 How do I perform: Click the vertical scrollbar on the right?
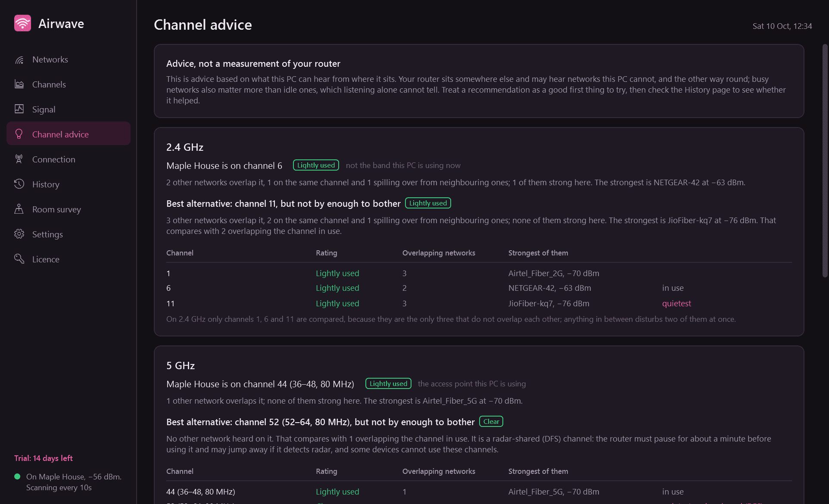(x=825, y=160)
